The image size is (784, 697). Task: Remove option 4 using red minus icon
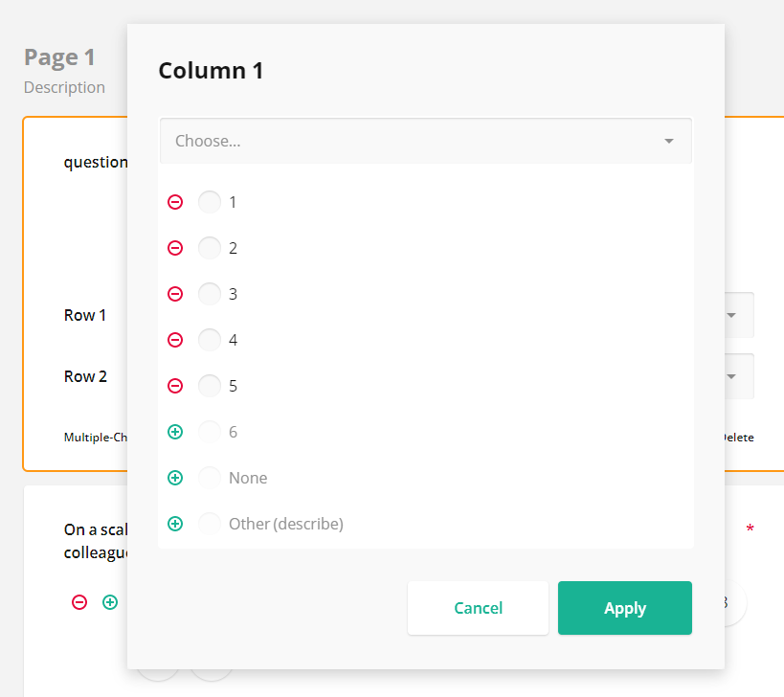175,340
